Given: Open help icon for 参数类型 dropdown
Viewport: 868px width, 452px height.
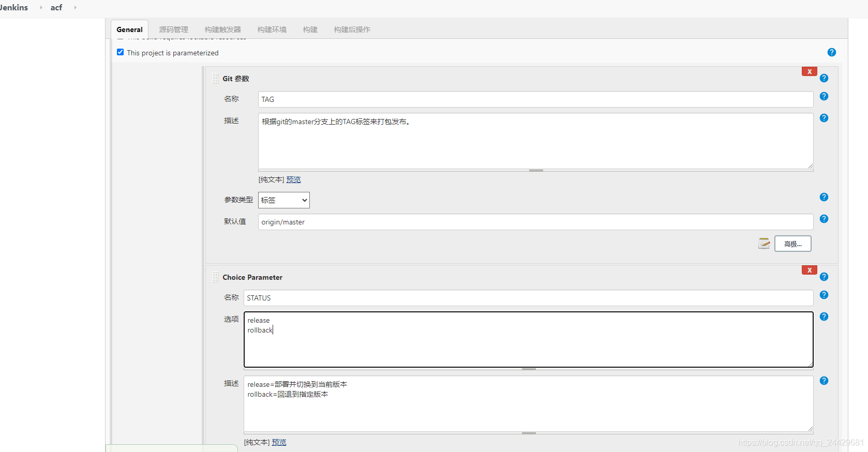Looking at the screenshot, I should (x=824, y=197).
